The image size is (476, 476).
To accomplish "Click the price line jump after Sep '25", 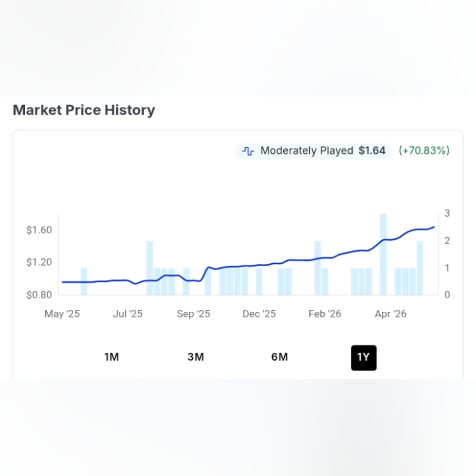I will (x=205, y=274).
